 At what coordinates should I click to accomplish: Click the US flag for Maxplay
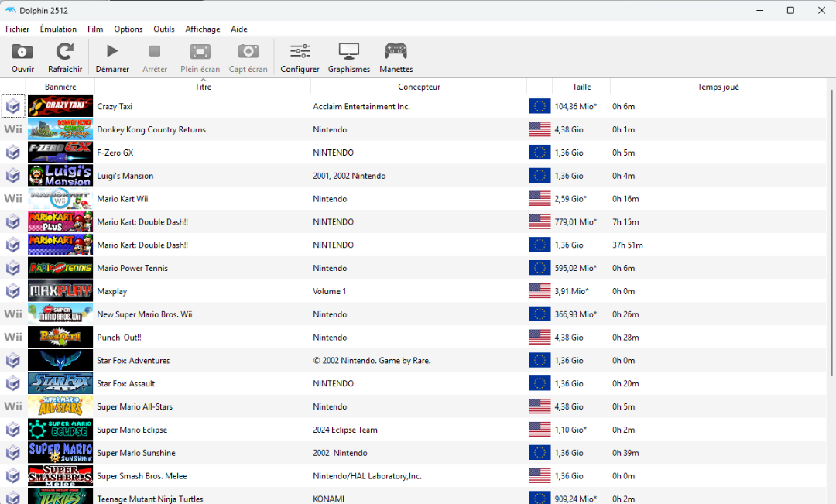[x=540, y=291]
